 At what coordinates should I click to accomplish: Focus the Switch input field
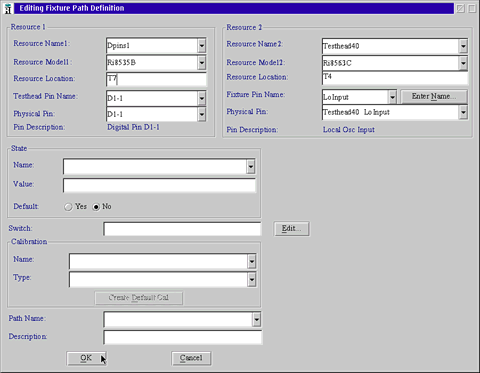tap(182, 229)
